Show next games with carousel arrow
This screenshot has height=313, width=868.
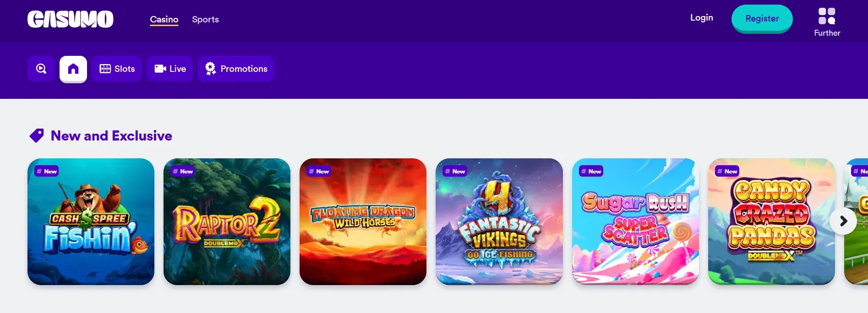843,221
